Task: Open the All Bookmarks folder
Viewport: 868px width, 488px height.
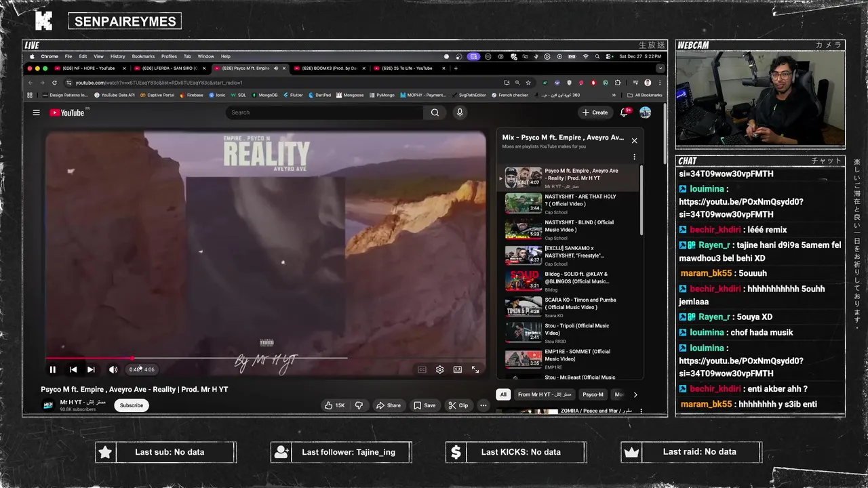Action: click(645, 96)
